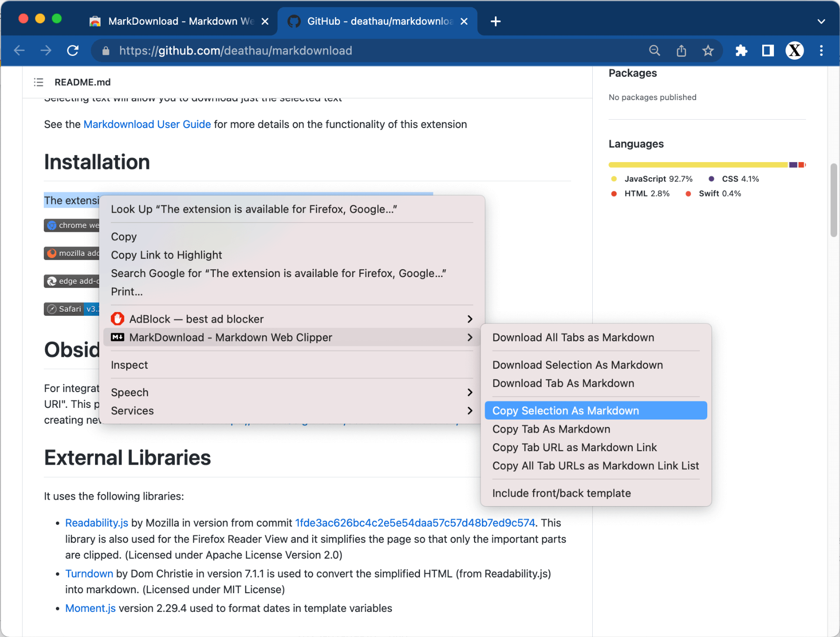Open the Turndown link

point(89,574)
